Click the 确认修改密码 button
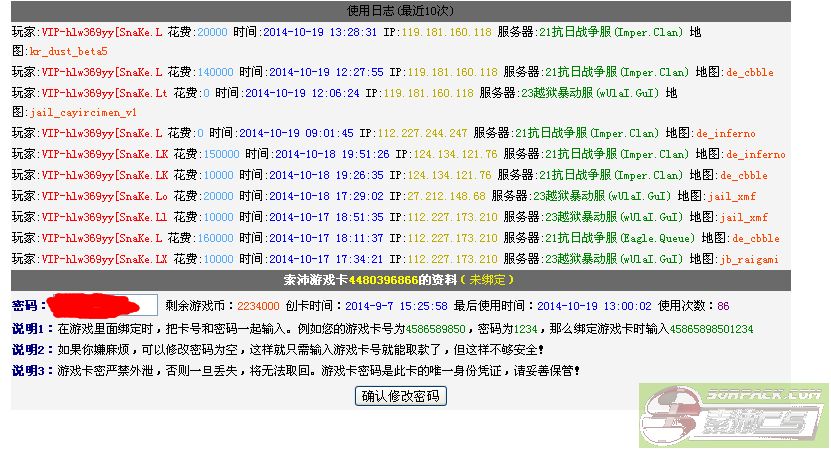 pyautogui.click(x=401, y=396)
